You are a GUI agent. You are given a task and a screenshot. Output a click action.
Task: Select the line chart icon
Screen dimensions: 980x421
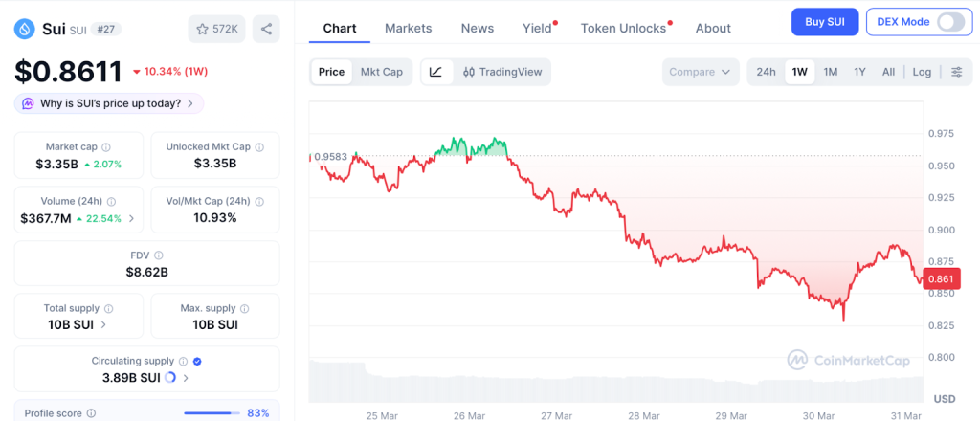435,72
